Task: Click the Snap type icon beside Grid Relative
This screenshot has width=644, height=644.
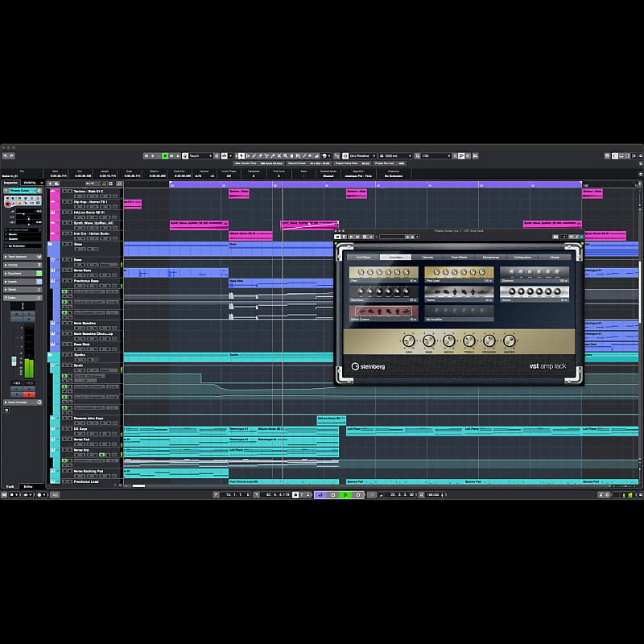Action: [345, 155]
